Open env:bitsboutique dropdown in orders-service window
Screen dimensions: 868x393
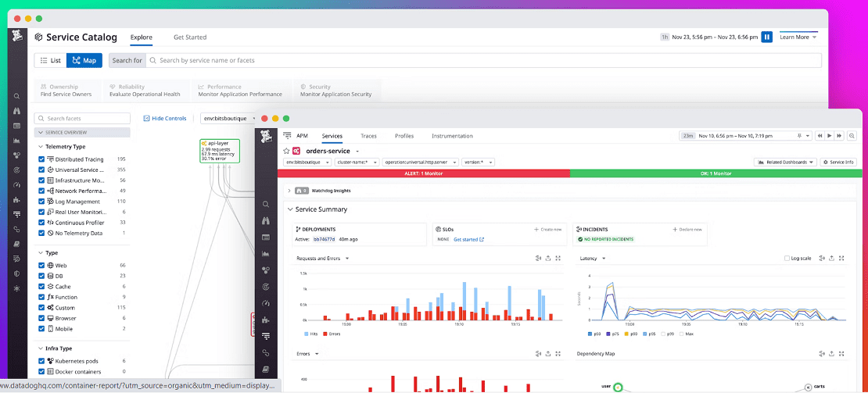(307, 162)
